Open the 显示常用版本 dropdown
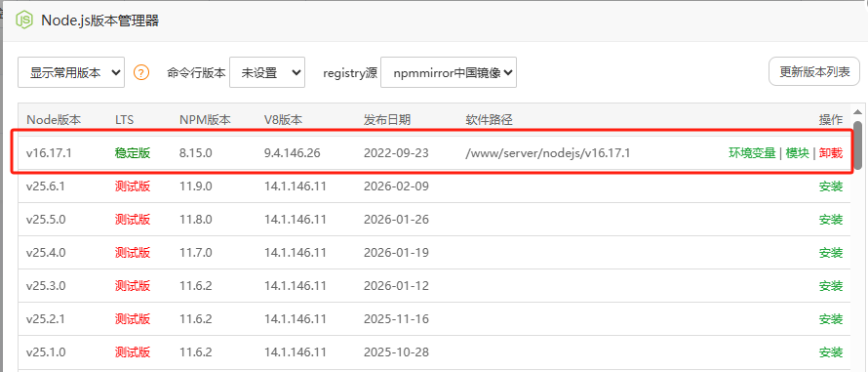The height and width of the screenshot is (372, 868). [71, 72]
